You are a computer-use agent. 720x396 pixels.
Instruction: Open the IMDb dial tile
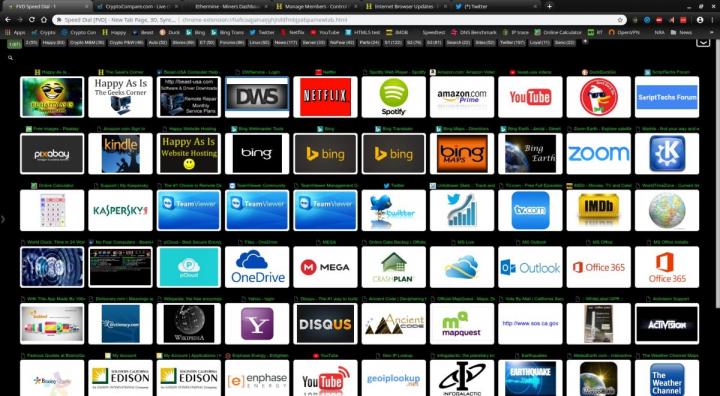click(x=598, y=210)
